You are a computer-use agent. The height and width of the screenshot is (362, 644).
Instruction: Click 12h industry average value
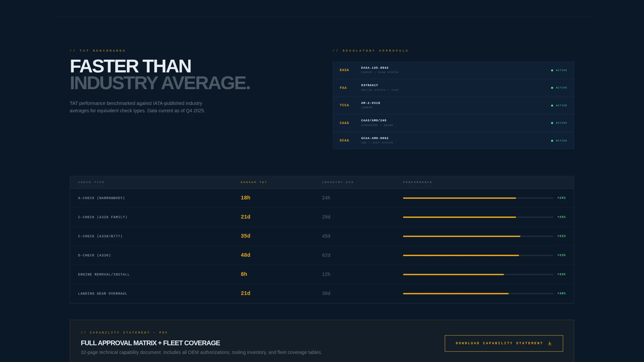(x=326, y=275)
